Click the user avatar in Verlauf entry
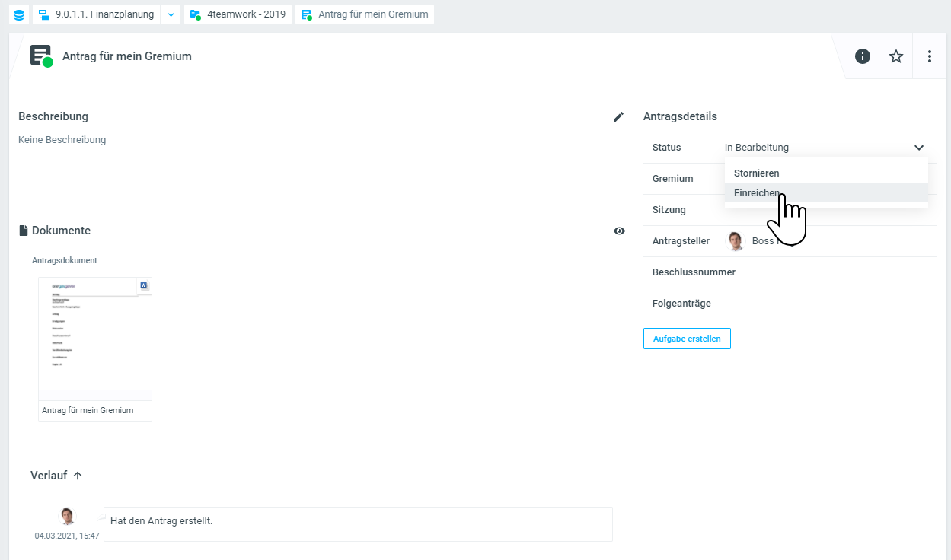 pyautogui.click(x=68, y=517)
